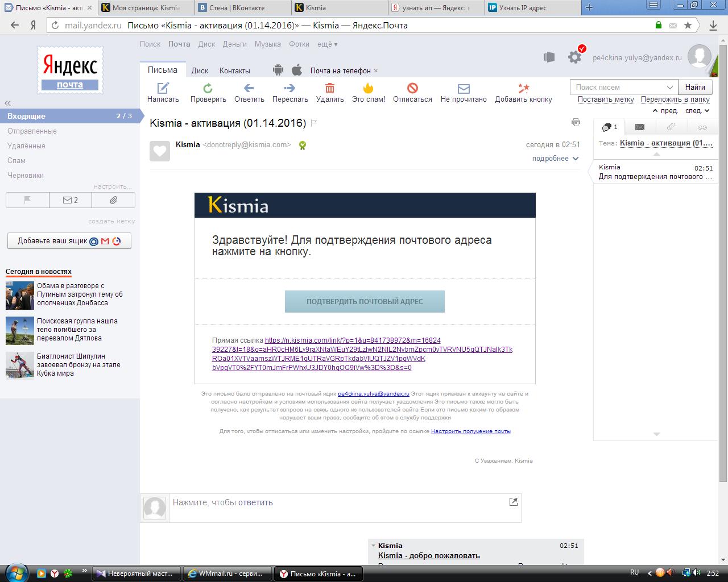Image resolution: width=728 pixels, height=582 pixels.
Task: Filter letters with attachments paperclip
Action: pos(114,200)
